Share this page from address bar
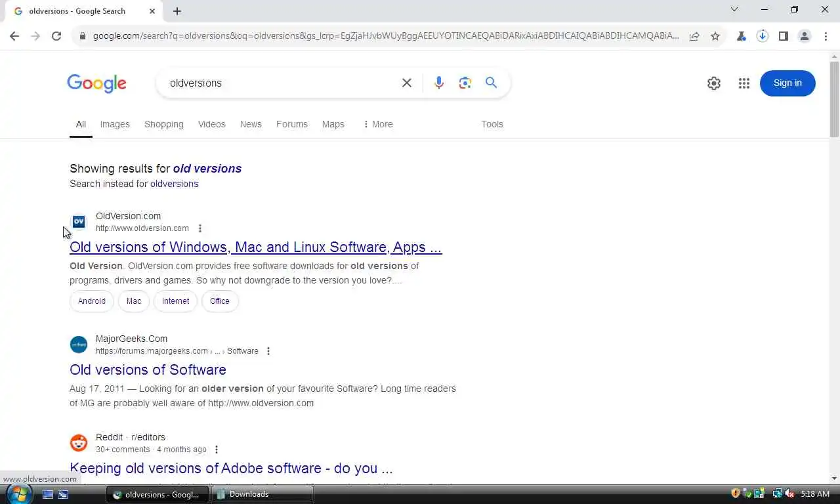The height and width of the screenshot is (504, 840). pos(694,36)
